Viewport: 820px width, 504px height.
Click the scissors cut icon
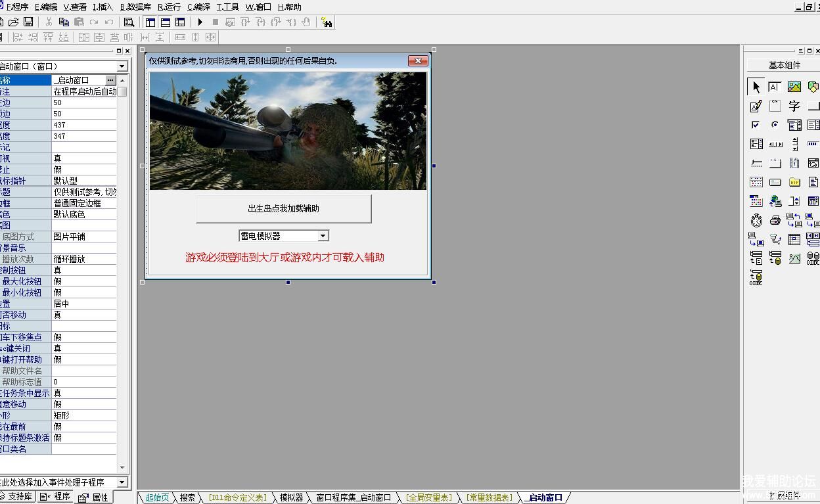(49, 22)
